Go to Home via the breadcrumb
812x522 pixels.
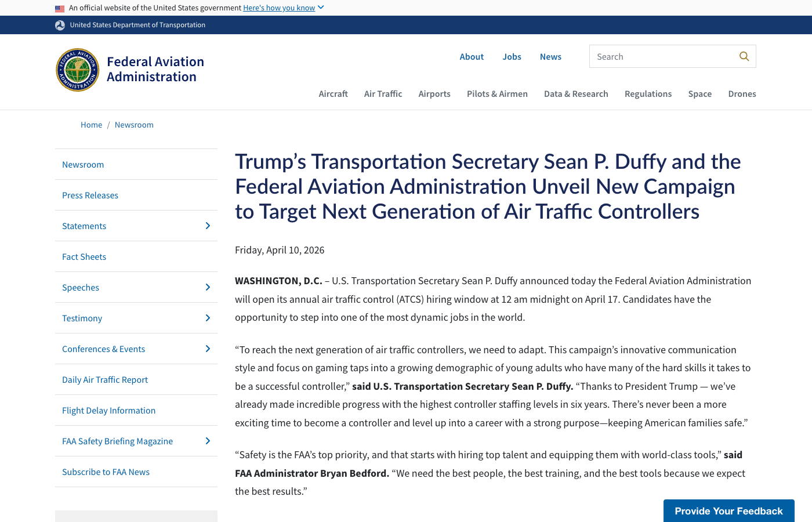(91, 124)
